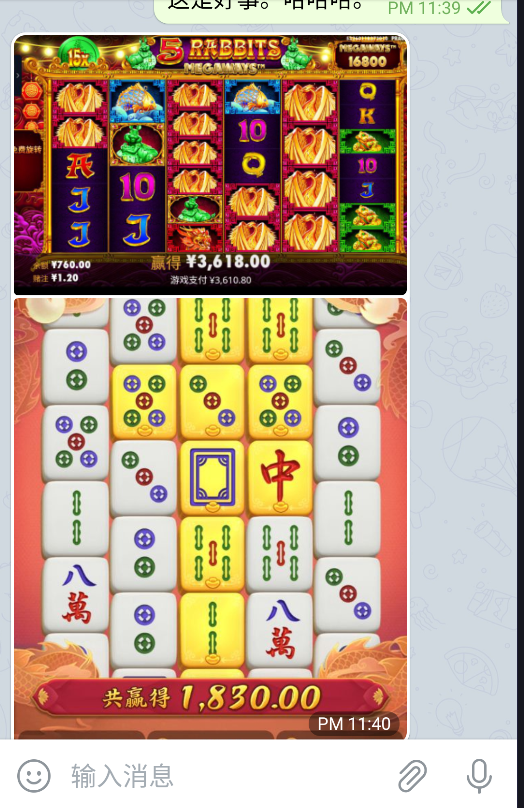Viewport: 524px width, 808px height.
Task: Tap the microphone voice message icon
Action: tap(479, 776)
